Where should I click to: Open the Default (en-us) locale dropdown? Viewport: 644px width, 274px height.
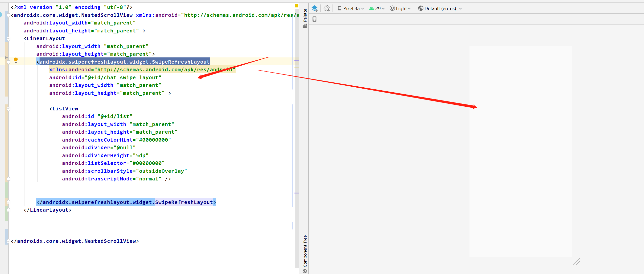440,8
